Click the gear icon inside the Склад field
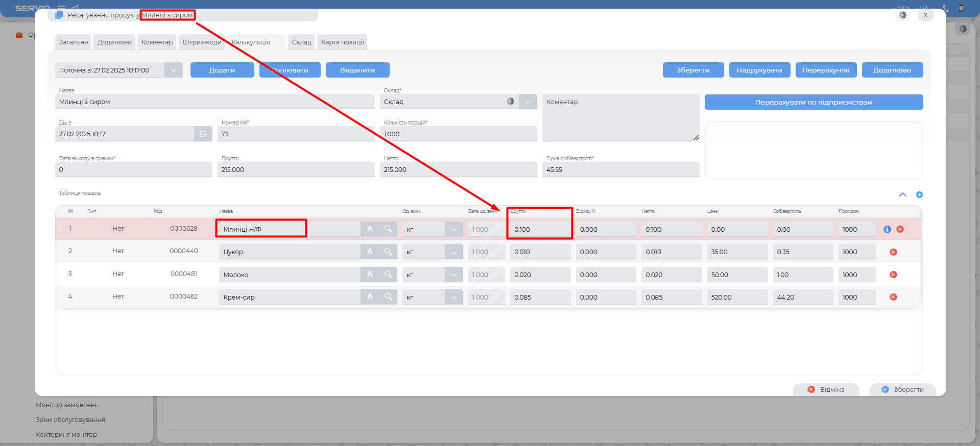Screen dimensions: 980x446 tap(510, 102)
